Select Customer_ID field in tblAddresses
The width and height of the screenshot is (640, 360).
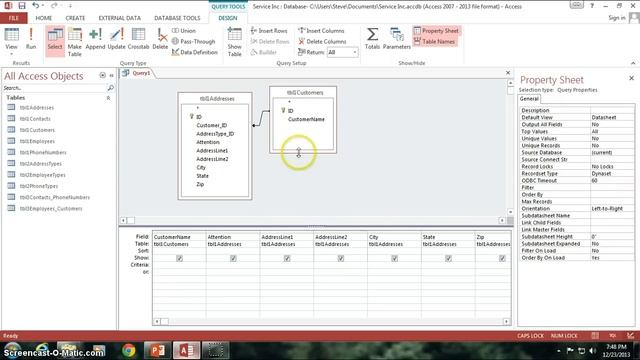(x=211, y=125)
